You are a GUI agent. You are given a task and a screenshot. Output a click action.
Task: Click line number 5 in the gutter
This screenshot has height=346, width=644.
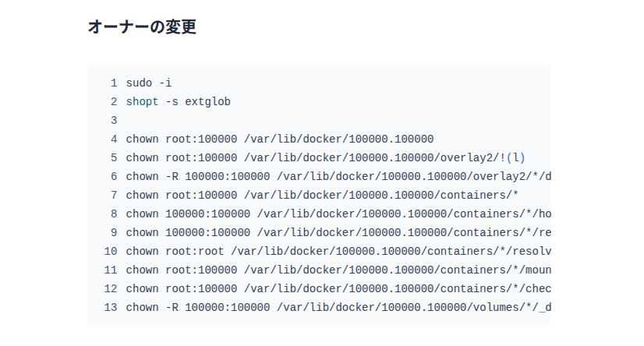114,157
